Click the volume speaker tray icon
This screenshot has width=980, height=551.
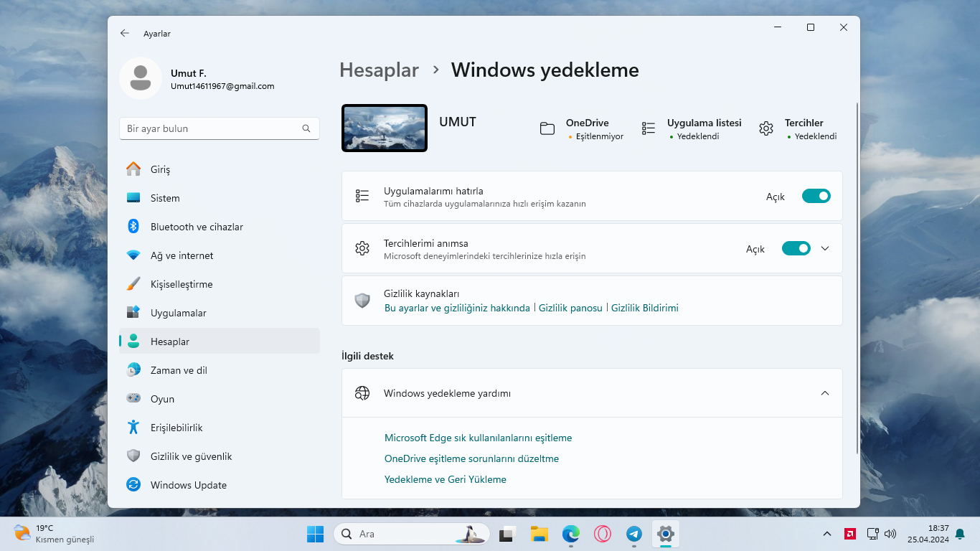click(890, 534)
